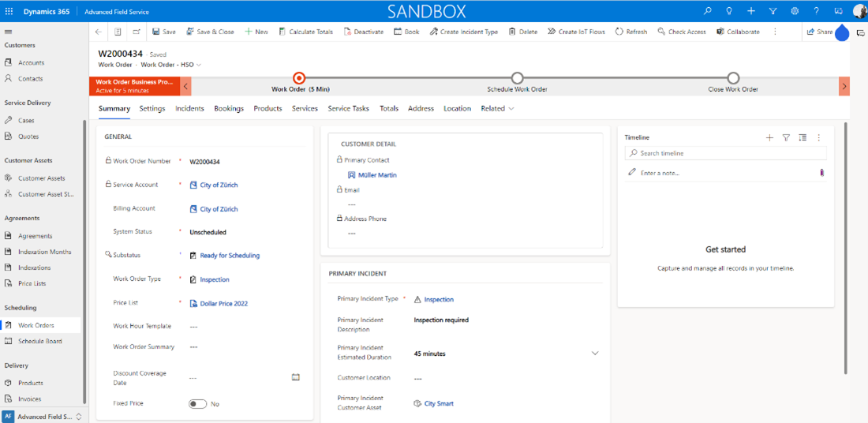Open the advanced find filter icon

point(773,11)
